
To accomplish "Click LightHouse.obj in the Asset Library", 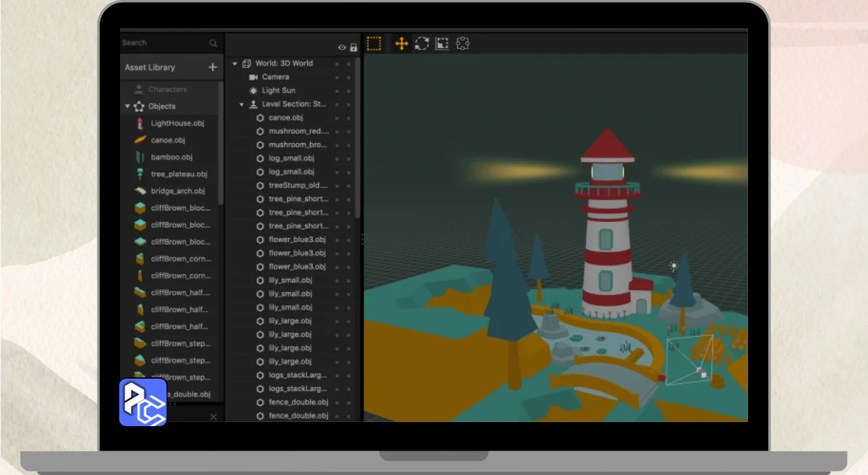I will [177, 123].
